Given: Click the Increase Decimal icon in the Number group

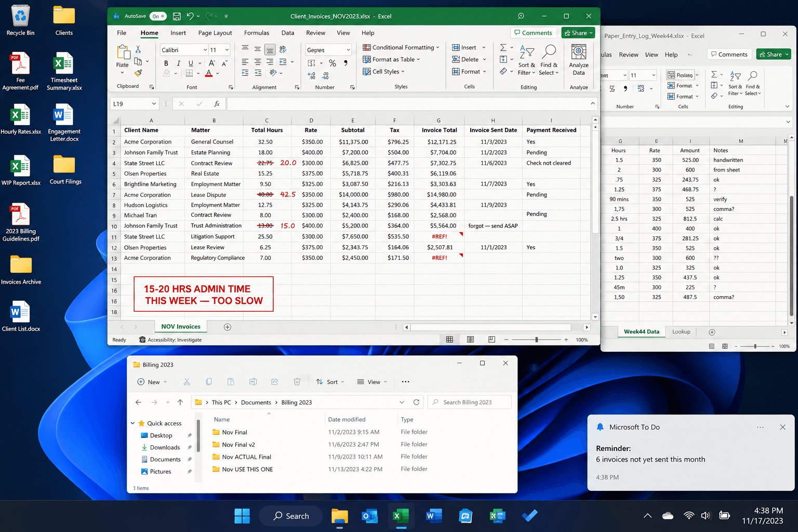Looking at the screenshot, I should click(311, 76).
